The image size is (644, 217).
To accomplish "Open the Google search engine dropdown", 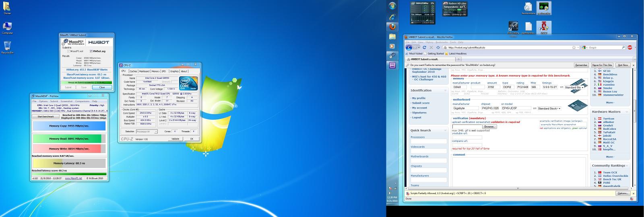I will [x=587, y=47].
